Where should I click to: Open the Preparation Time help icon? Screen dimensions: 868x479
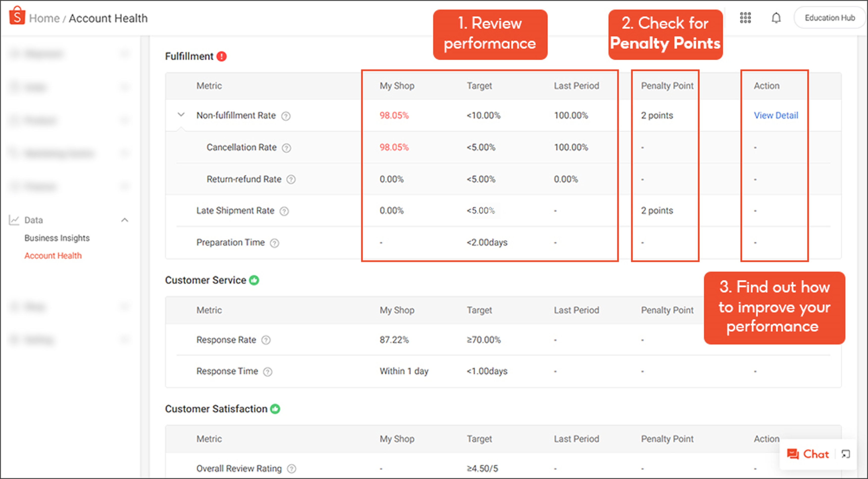275,243
